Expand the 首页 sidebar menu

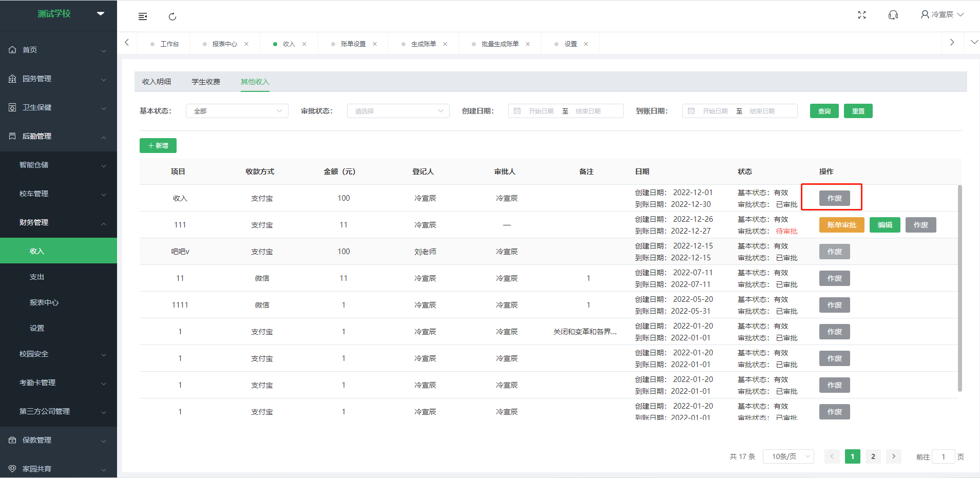tap(104, 50)
